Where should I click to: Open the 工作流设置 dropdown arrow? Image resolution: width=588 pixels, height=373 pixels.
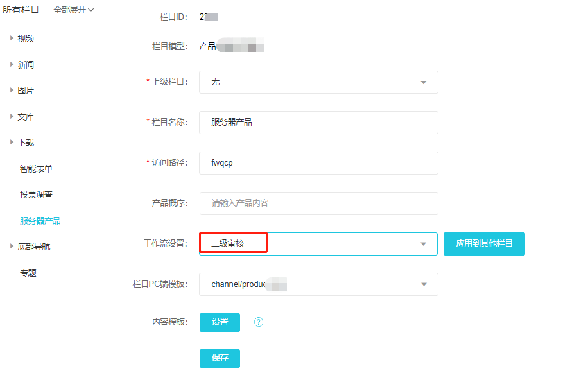pyautogui.click(x=423, y=244)
